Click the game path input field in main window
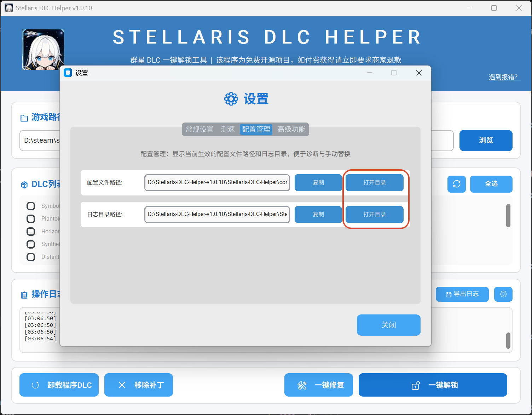Viewport: 532px width, 415px height. (x=40, y=141)
